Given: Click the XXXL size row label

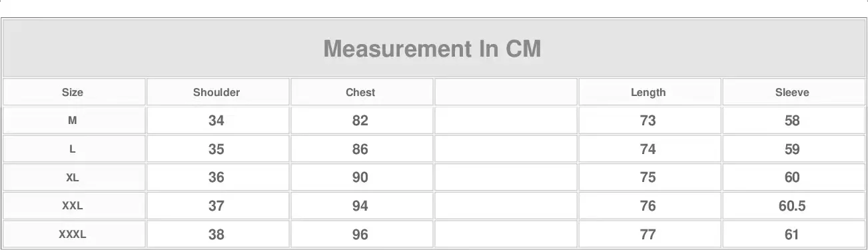Looking at the screenshot, I should 73,235.
